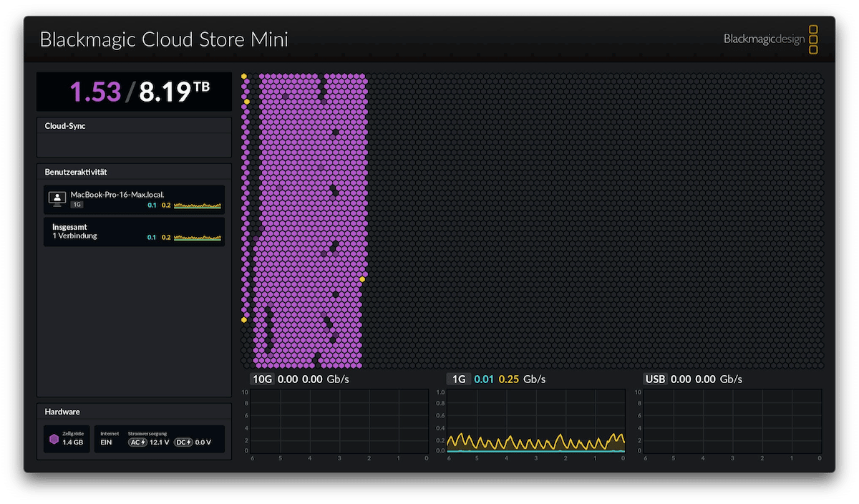Click the 10G label above the first graph
The width and height of the screenshot is (859, 504).
pyautogui.click(x=261, y=379)
